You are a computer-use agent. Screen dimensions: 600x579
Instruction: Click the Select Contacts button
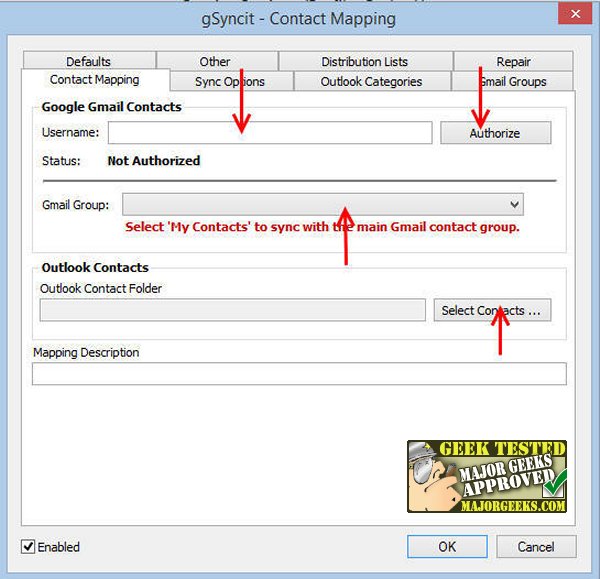492,310
